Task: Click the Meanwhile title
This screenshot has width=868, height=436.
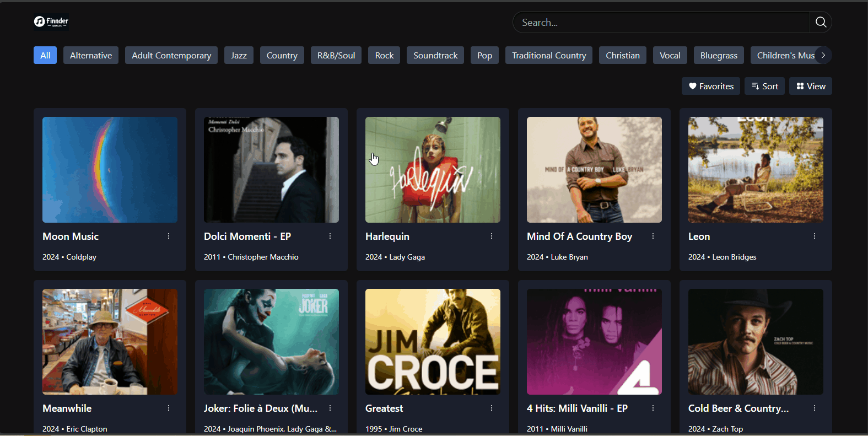Action: (x=67, y=408)
